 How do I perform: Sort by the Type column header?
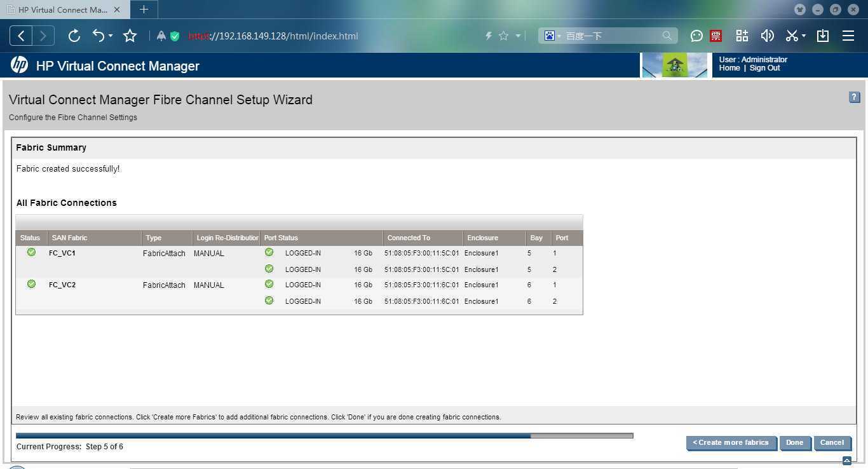pyautogui.click(x=167, y=238)
